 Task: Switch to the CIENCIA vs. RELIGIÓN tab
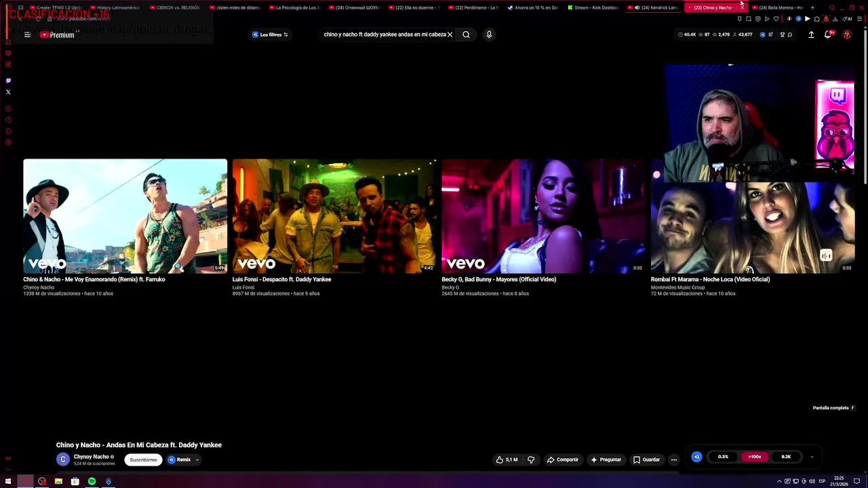point(176,7)
